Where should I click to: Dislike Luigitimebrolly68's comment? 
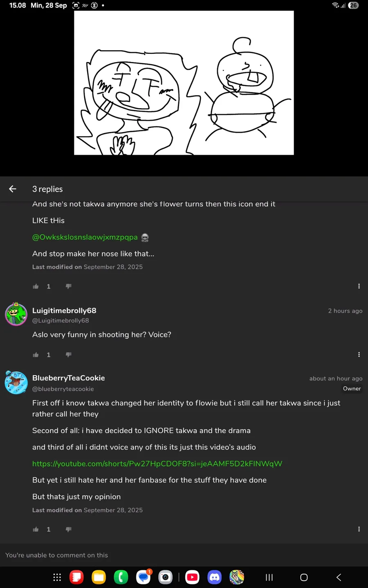[x=68, y=355]
